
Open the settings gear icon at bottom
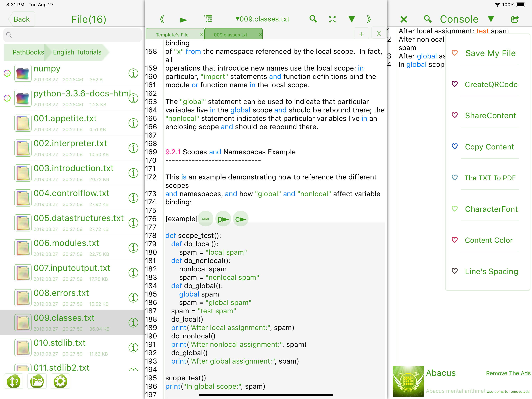click(x=60, y=381)
